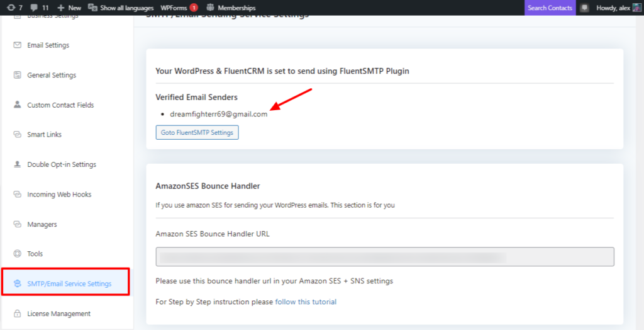The width and height of the screenshot is (644, 330).
Task: Open WPForms in admin bar
Action: click(174, 8)
